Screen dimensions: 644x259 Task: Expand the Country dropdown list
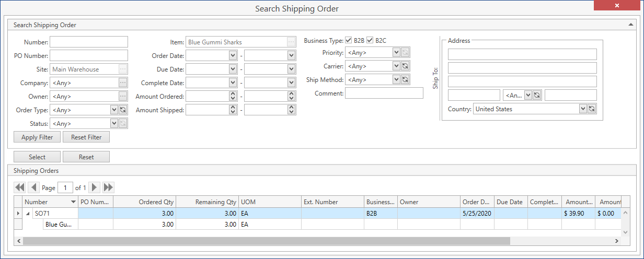583,109
